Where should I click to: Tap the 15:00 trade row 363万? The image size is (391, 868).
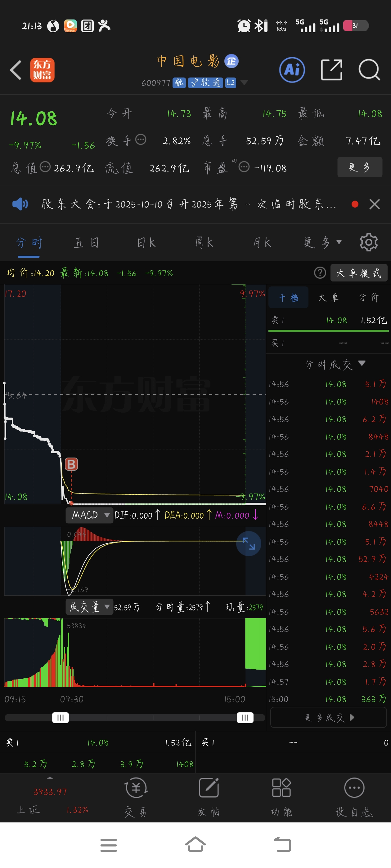pyautogui.click(x=328, y=699)
